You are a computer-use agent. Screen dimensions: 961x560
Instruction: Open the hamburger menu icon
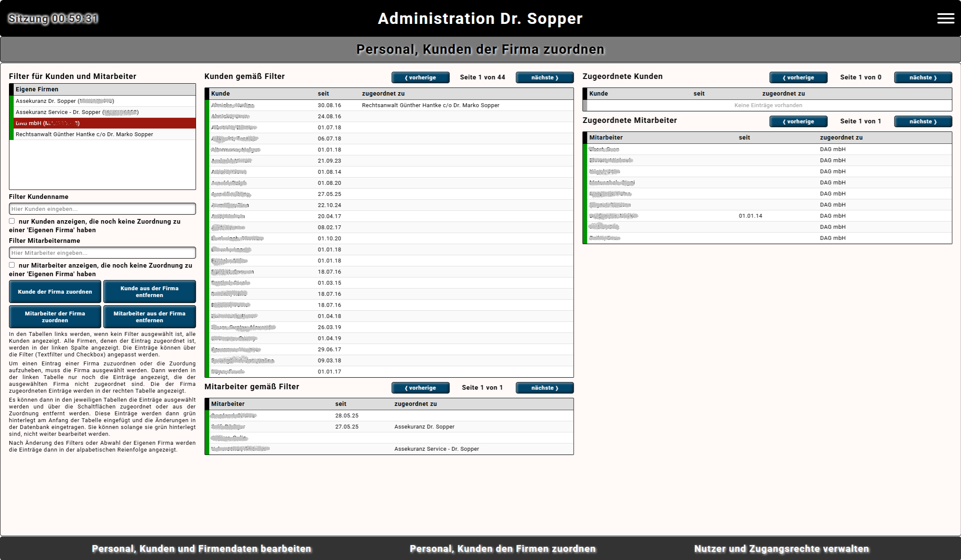945,18
